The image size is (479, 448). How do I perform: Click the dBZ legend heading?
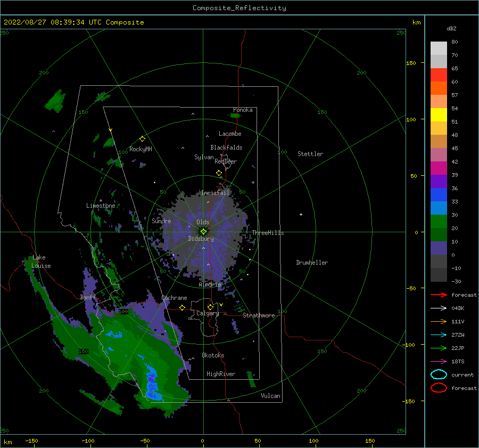point(451,28)
